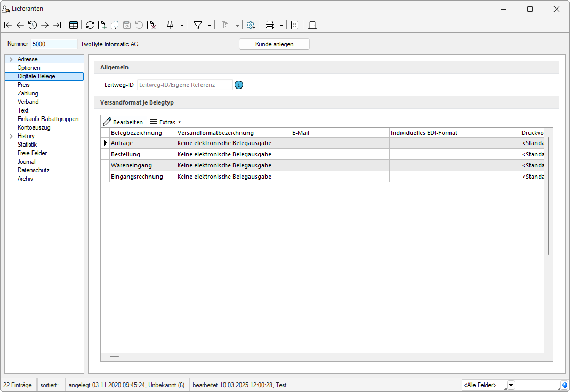Click the delete record icon
Image resolution: width=570 pixels, height=392 pixels.
pos(151,25)
